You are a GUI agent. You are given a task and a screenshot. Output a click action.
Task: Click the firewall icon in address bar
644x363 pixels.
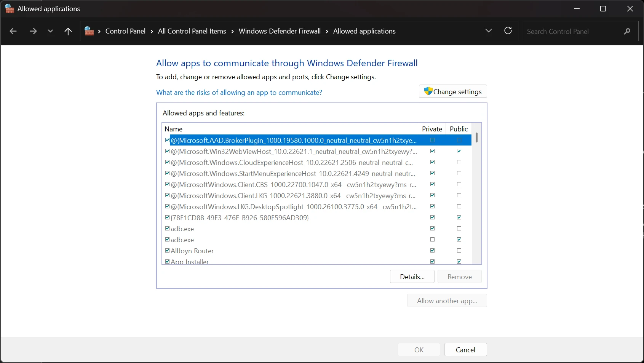pos(89,31)
